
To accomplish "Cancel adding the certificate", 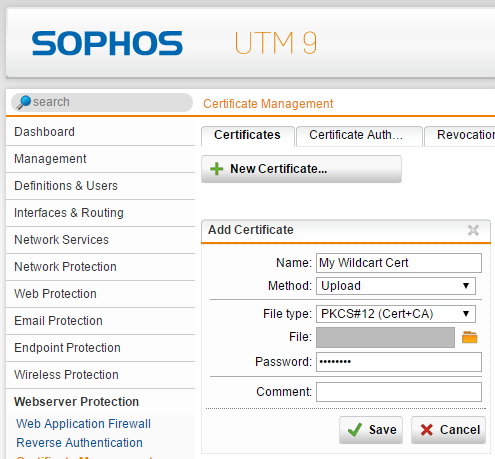I will 448,430.
